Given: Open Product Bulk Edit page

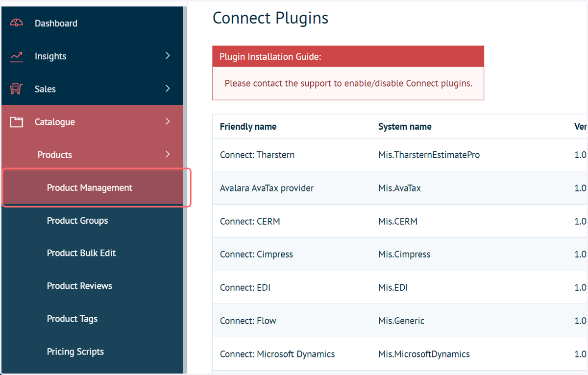Looking at the screenshot, I should tap(81, 253).
